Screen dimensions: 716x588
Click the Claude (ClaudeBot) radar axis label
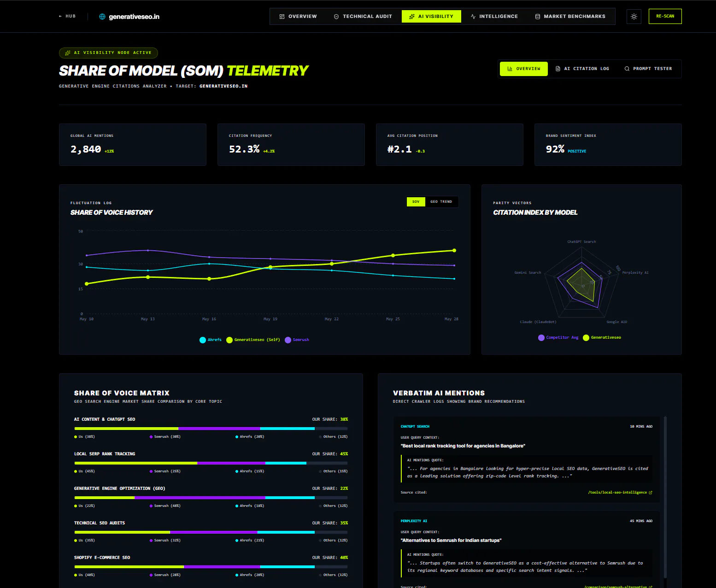tap(538, 322)
